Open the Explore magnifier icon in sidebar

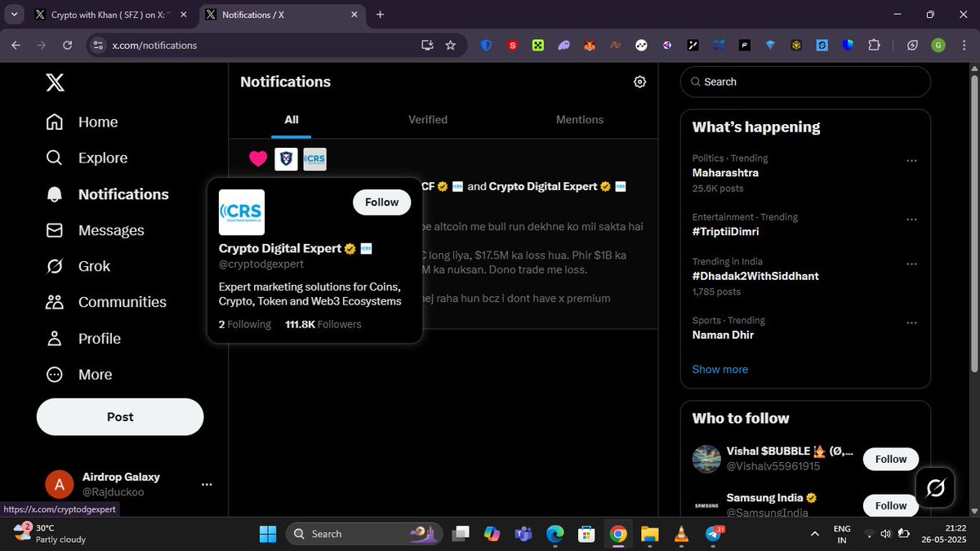point(55,158)
